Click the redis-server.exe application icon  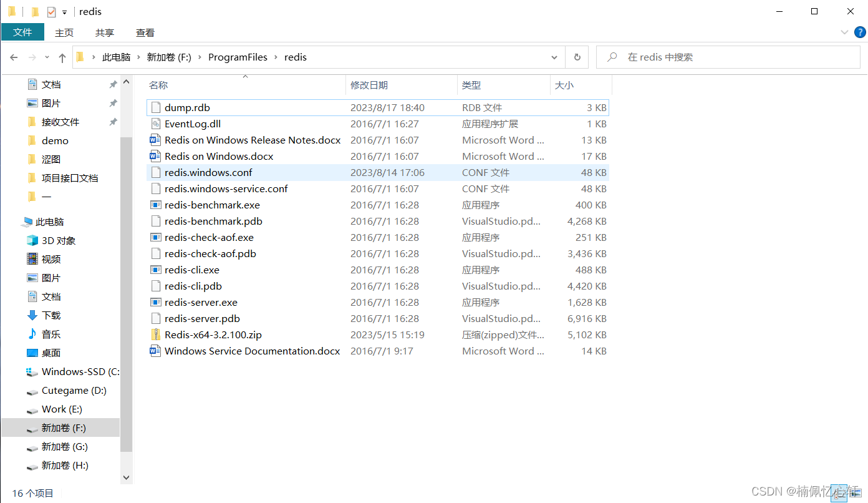pyautogui.click(x=156, y=302)
